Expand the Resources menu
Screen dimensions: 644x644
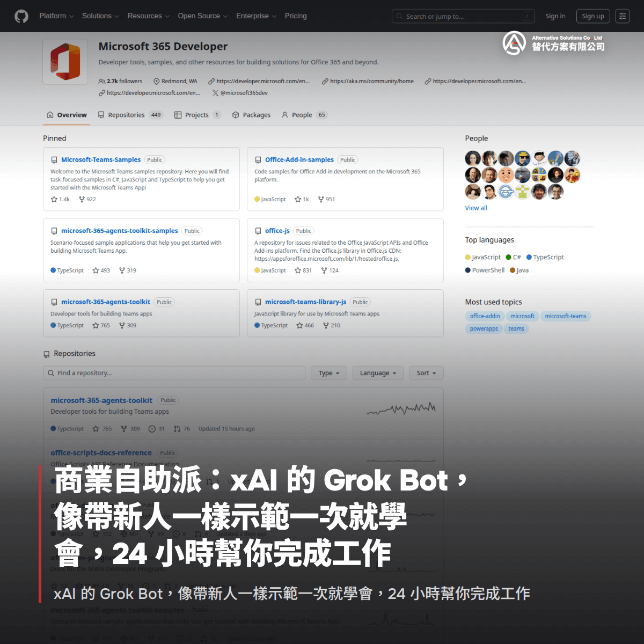(149, 16)
